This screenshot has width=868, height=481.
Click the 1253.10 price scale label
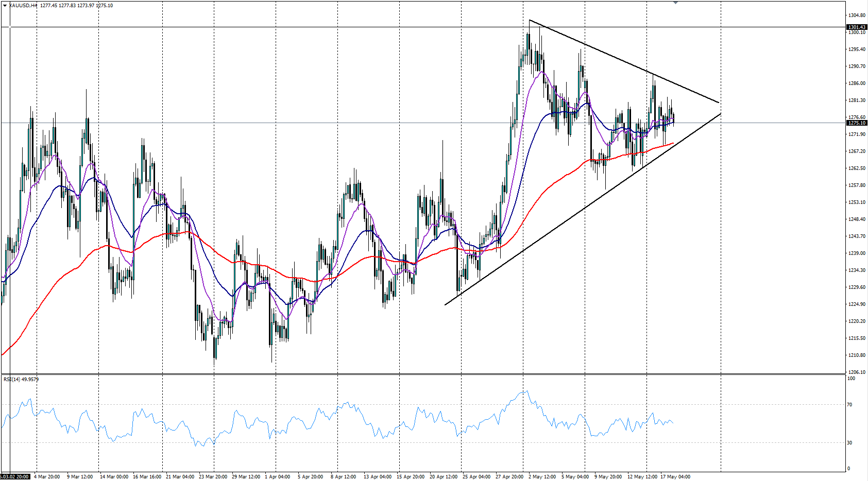click(x=857, y=202)
